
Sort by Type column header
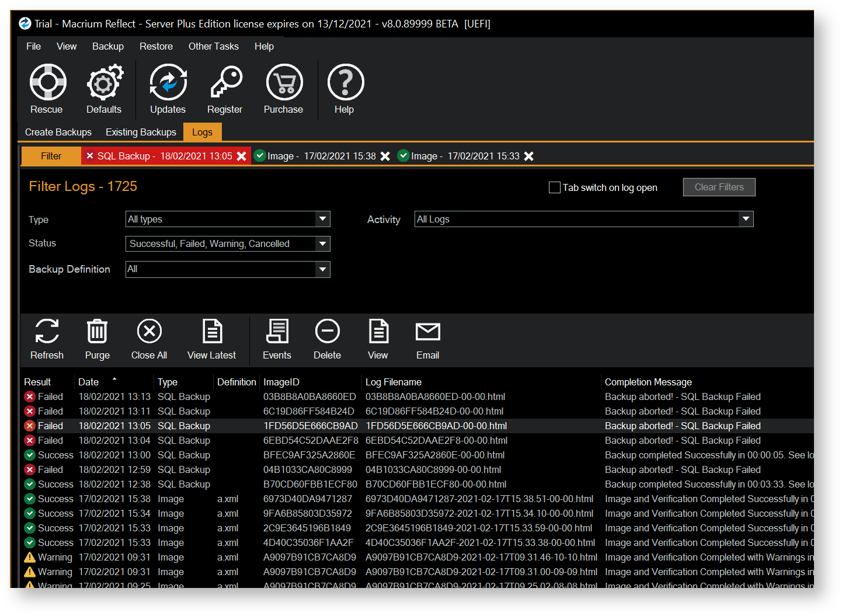click(168, 382)
